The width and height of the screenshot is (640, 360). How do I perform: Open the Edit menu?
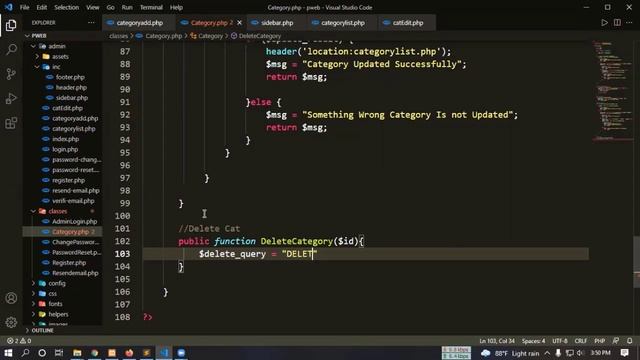42,7
